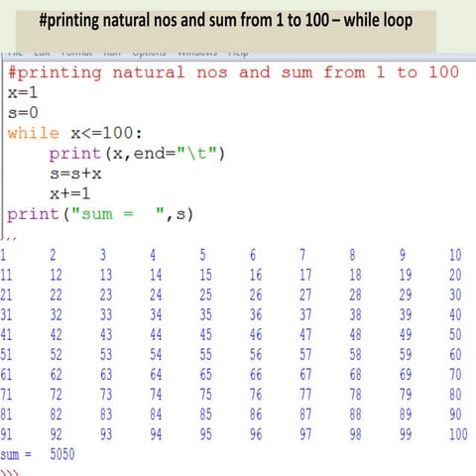
Task: Click the number 55 in the output
Action: [x=205, y=354]
